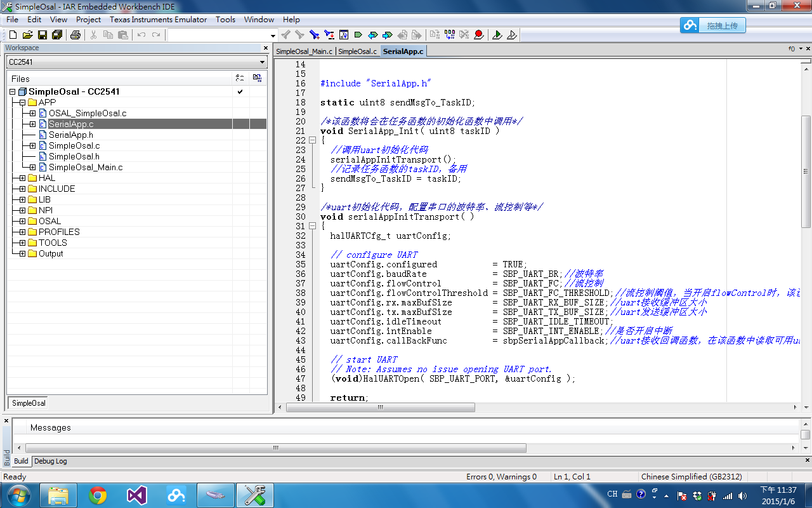This screenshot has height=508, width=812.
Task: Select SerialApp.h in the file tree
Action: click(71, 135)
